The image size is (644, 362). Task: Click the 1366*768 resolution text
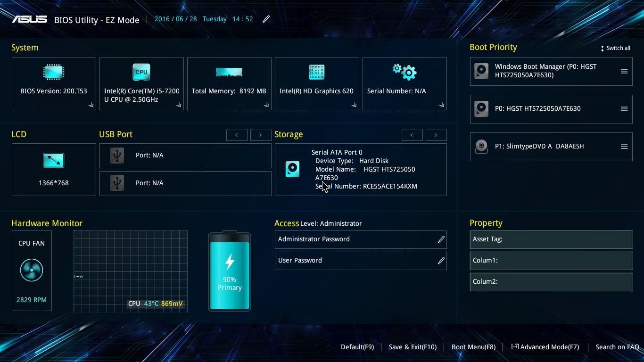coord(54,183)
